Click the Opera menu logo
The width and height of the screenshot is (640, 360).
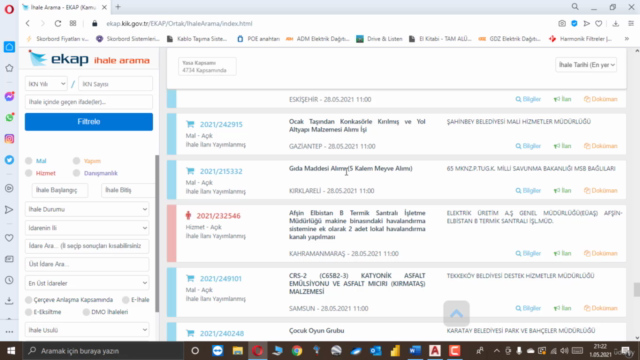coord(9,9)
